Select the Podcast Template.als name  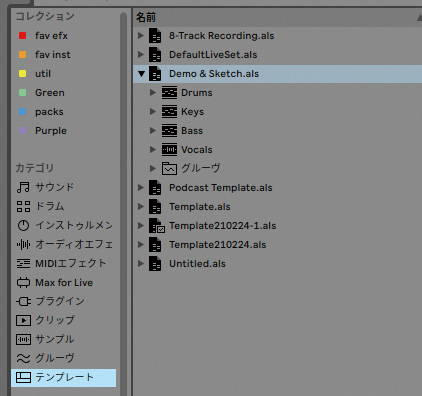221,188
